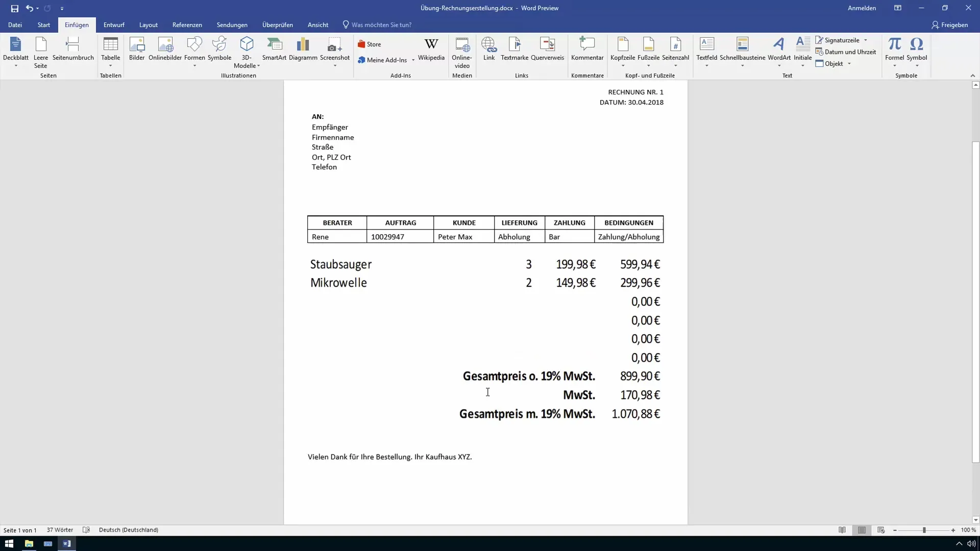Expand Meine Add-Ins dropdown arrow

413,60
